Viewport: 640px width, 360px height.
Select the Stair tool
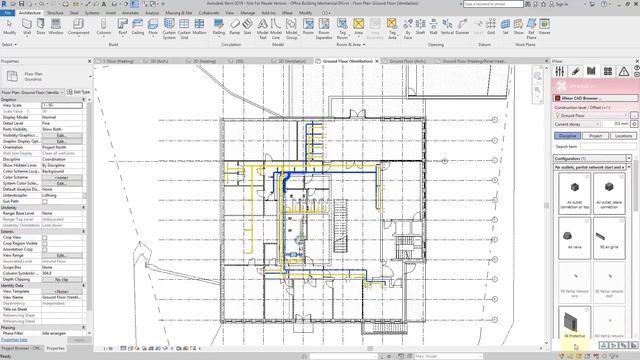247,27
